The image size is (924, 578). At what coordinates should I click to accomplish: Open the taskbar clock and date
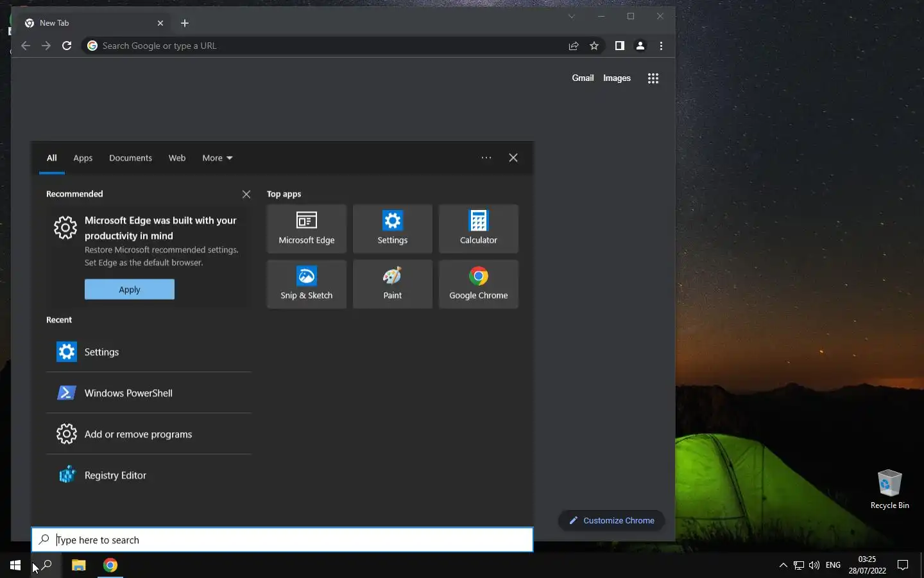pyautogui.click(x=867, y=565)
